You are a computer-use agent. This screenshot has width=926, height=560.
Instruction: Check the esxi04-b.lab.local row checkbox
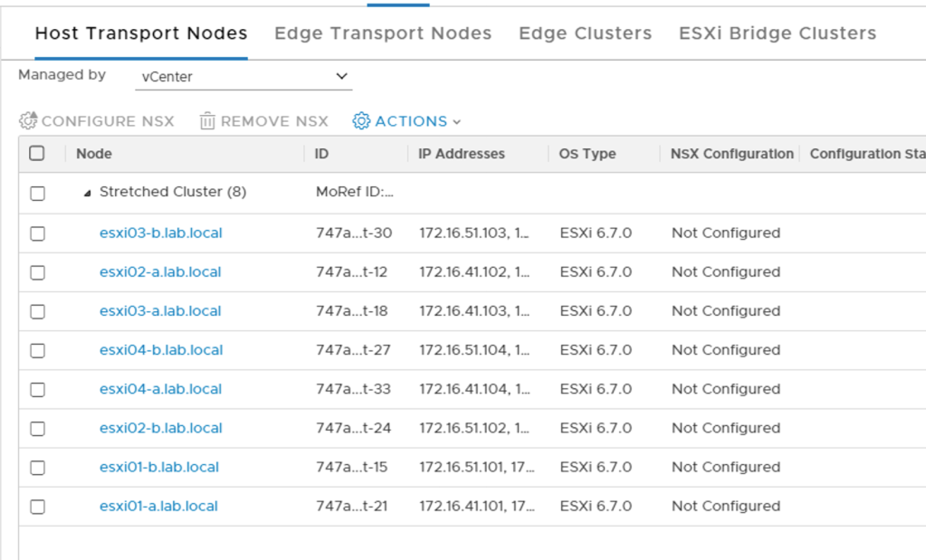(37, 349)
